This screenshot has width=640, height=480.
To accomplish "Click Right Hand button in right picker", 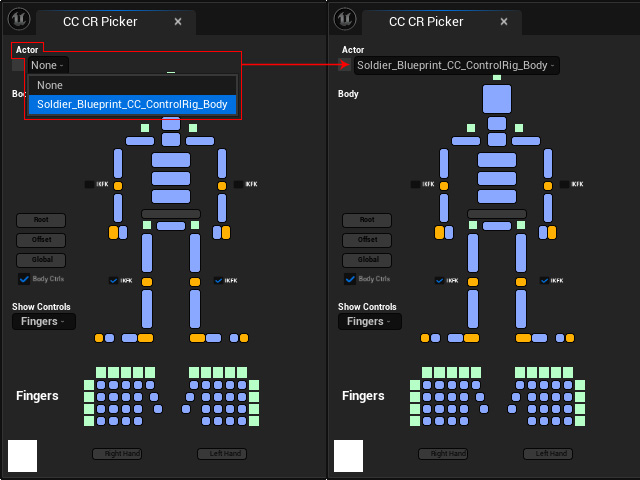I will click(443, 453).
